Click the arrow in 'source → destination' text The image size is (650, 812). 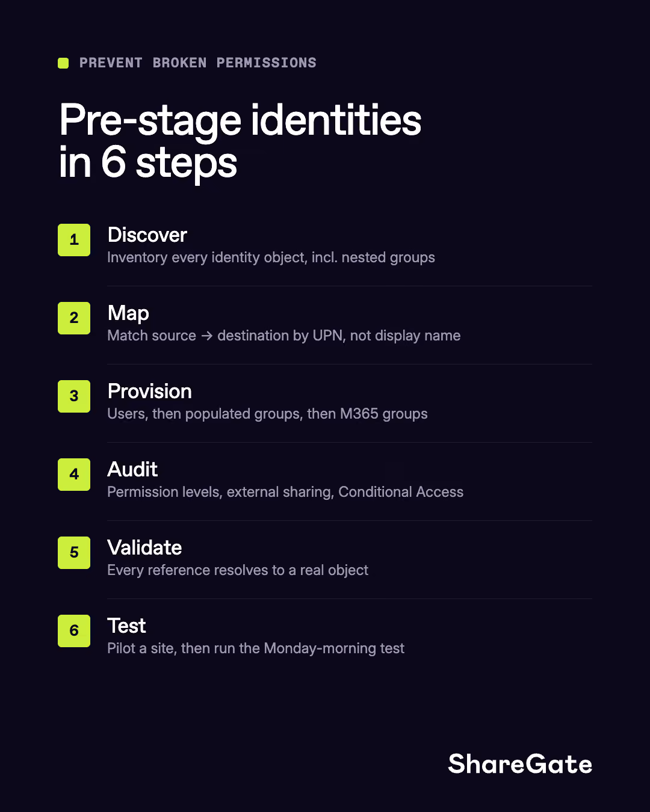(207, 336)
